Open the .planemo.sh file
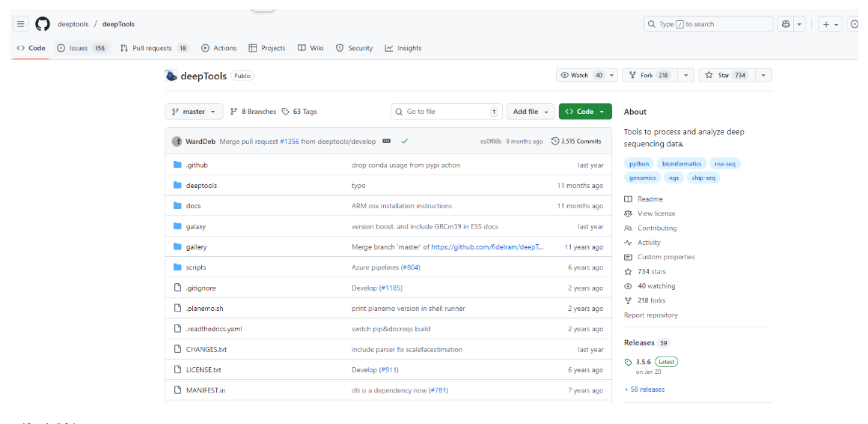The image size is (868, 424). 205,308
